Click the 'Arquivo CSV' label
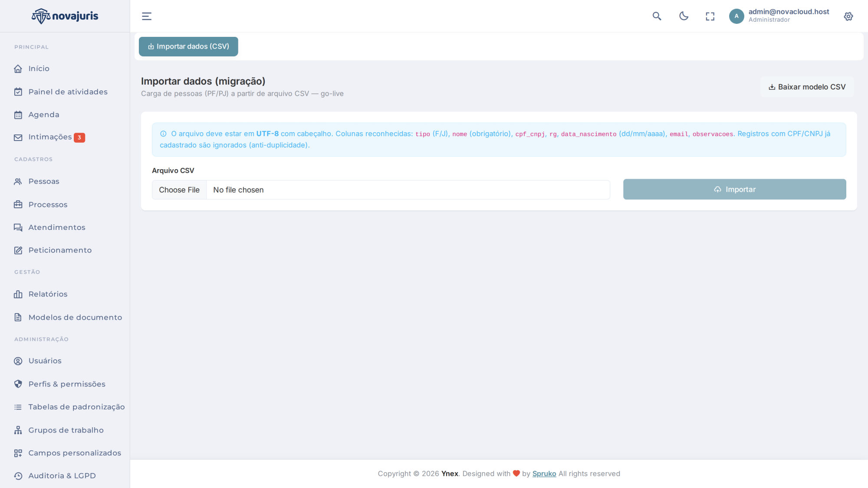 (173, 170)
